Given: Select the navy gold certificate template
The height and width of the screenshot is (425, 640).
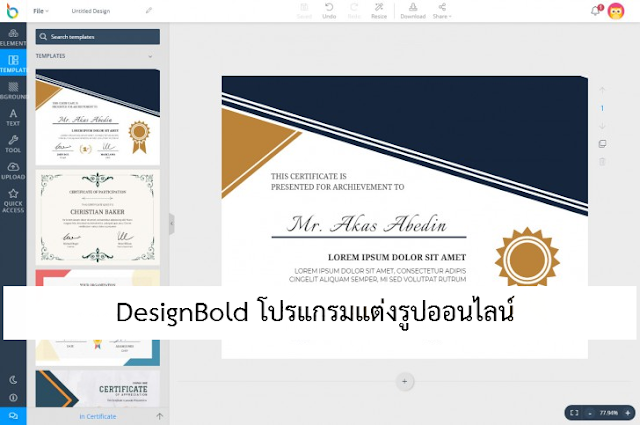Looking at the screenshot, I should pos(98,117).
